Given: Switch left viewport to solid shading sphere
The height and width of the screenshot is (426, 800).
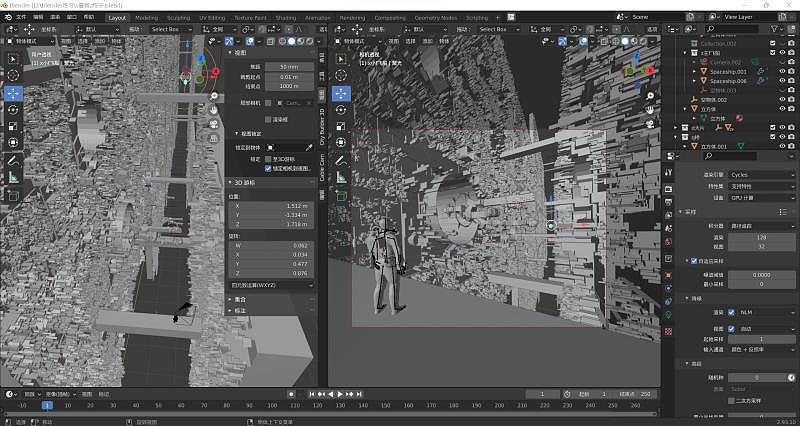Looking at the screenshot, I should click(291, 41).
